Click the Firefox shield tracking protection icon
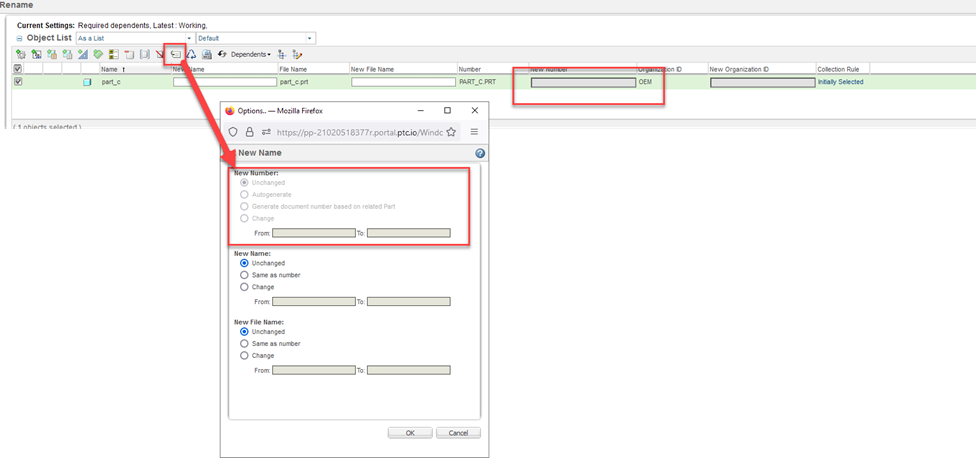Viewport: 976px width, 458px height. click(x=233, y=132)
